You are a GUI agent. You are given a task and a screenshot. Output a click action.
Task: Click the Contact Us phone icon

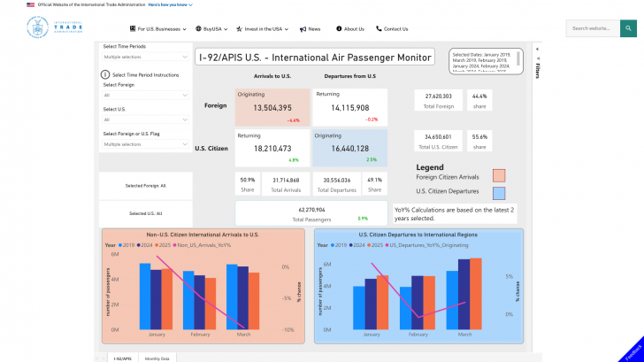[379, 28]
